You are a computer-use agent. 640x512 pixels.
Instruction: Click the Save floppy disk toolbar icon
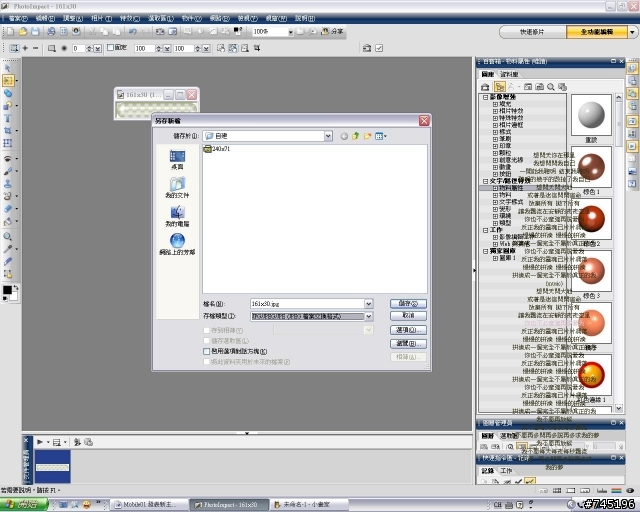(35, 31)
